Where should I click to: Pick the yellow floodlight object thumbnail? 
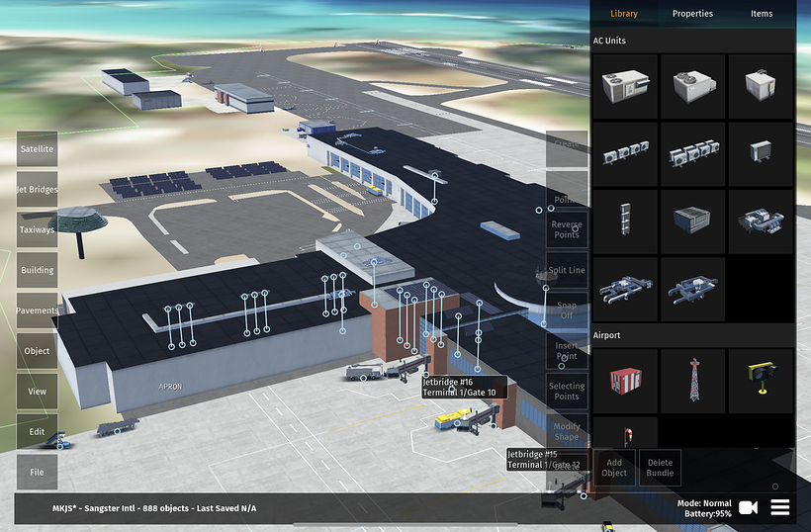coord(761,381)
